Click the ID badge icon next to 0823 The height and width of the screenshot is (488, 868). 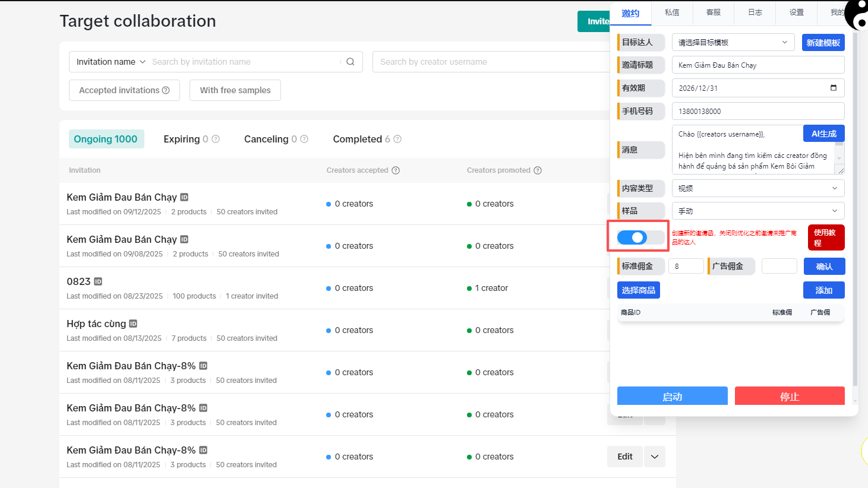click(98, 281)
